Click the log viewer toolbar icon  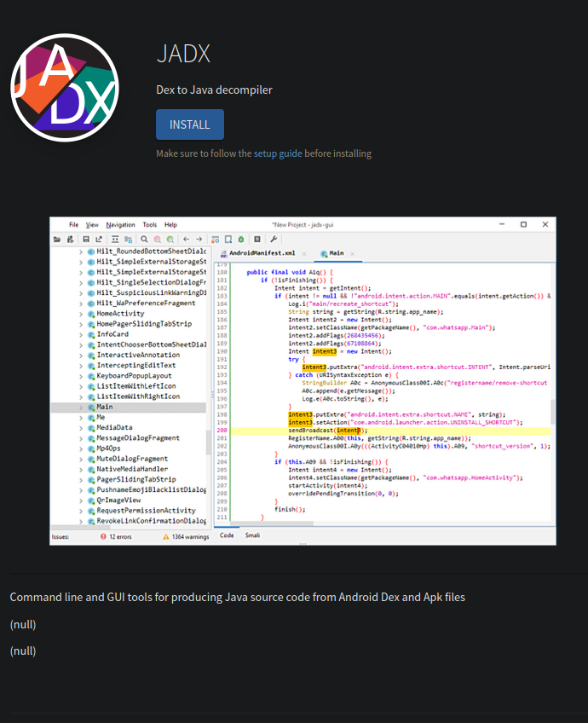tap(257, 240)
